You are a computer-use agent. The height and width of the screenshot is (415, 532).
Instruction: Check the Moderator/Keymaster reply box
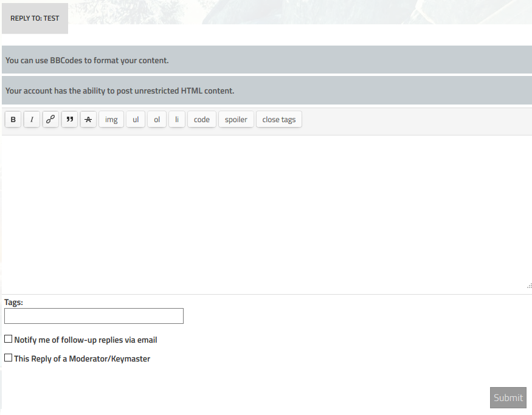tap(9, 358)
